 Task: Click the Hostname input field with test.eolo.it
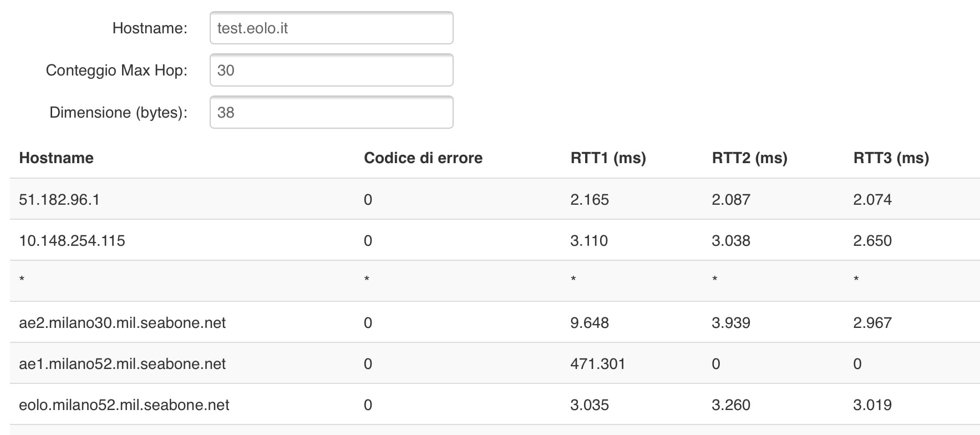pos(331,28)
